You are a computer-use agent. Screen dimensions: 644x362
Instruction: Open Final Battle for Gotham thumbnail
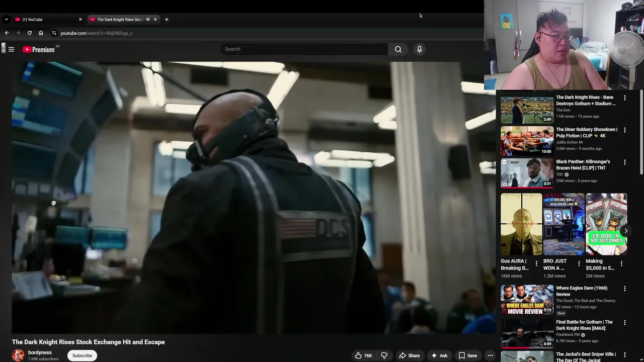pos(527,333)
